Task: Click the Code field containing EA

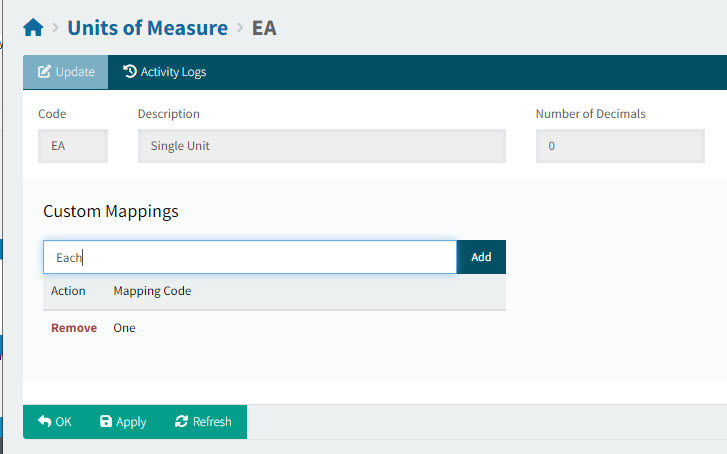Action: [x=73, y=146]
